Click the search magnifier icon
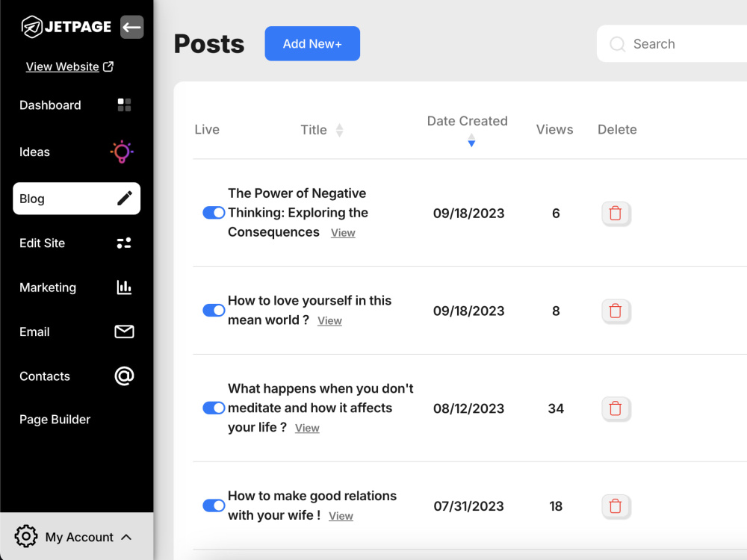This screenshot has height=560, width=747. click(x=618, y=44)
